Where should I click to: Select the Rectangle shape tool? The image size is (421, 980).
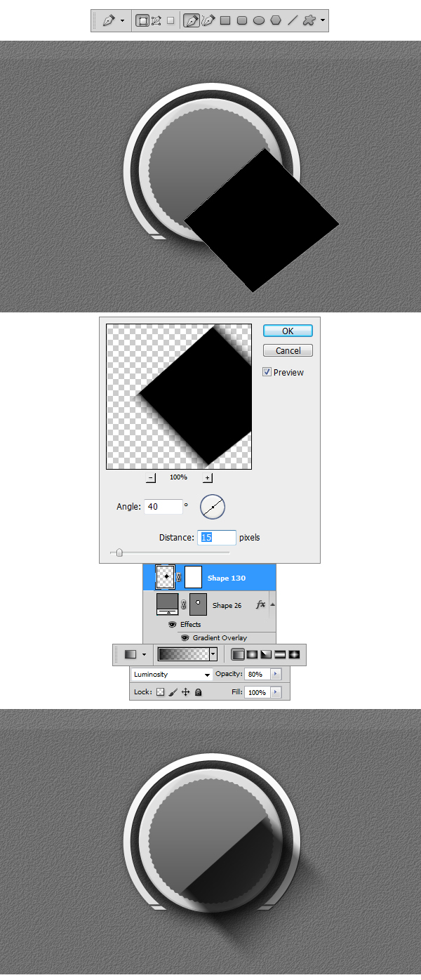coord(225,21)
